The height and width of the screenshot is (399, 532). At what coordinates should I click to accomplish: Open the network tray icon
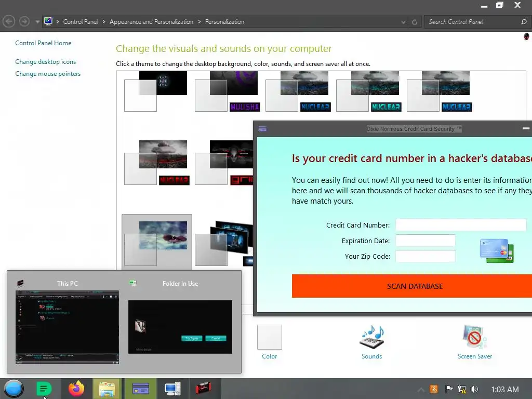click(x=462, y=389)
